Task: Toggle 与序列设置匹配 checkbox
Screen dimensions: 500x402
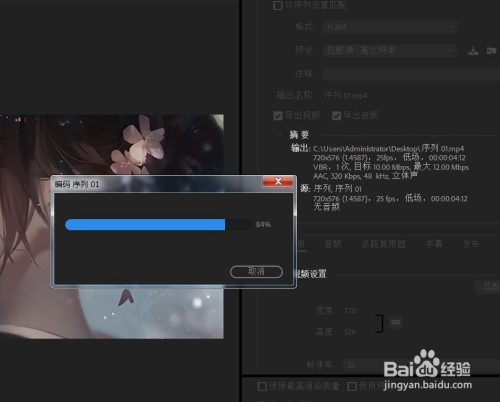Action: tap(278, 5)
